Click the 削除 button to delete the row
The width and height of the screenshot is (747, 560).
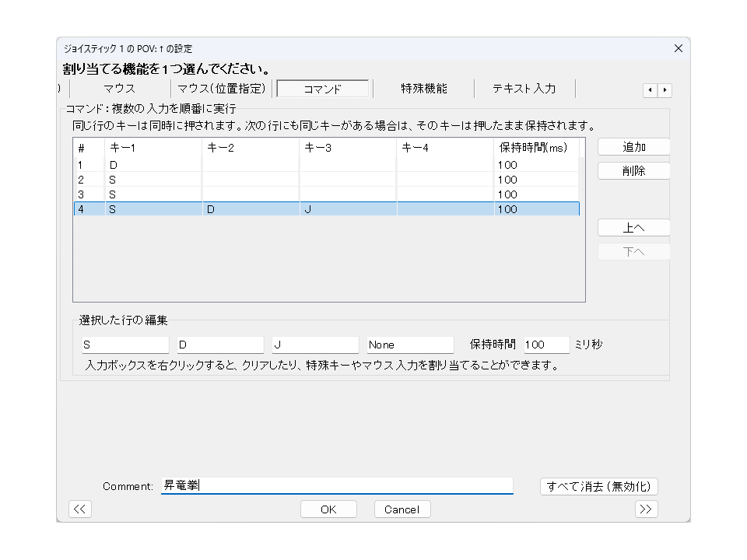coord(633,171)
